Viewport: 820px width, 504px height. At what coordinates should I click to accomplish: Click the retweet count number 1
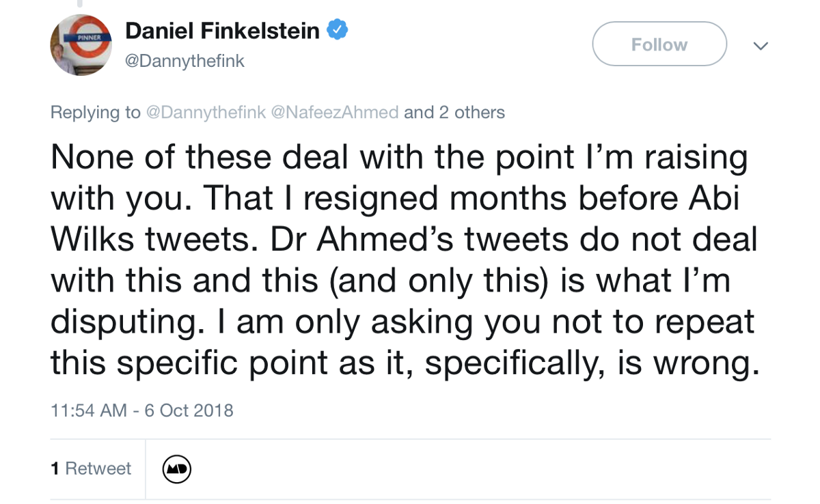(55, 468)
